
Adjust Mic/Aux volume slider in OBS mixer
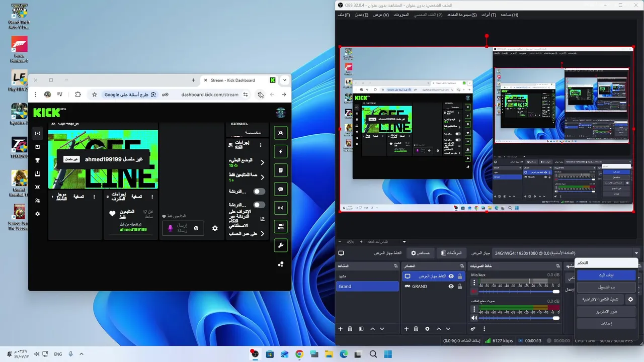[x=519, y=292]
